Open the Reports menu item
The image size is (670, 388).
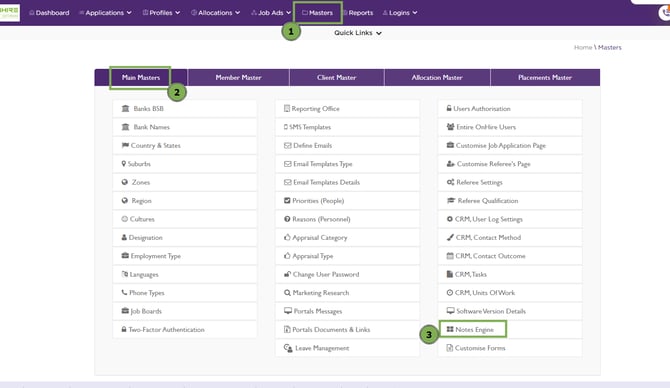coord(358,13)
